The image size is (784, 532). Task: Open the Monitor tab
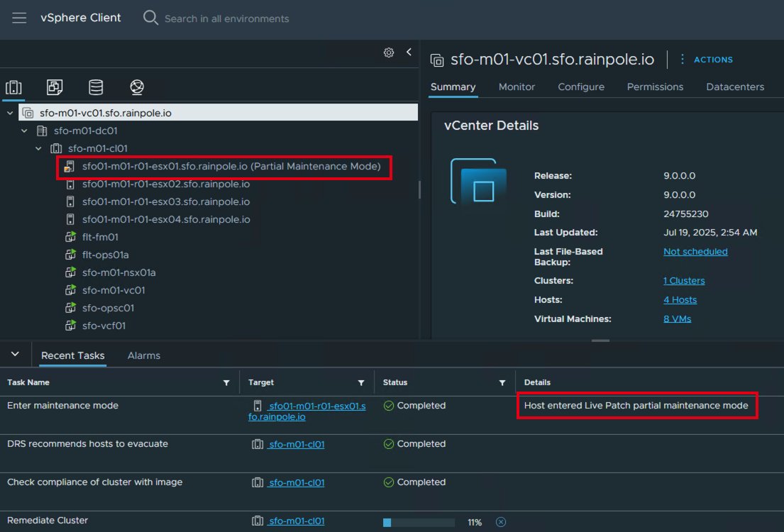click(517, 87)
